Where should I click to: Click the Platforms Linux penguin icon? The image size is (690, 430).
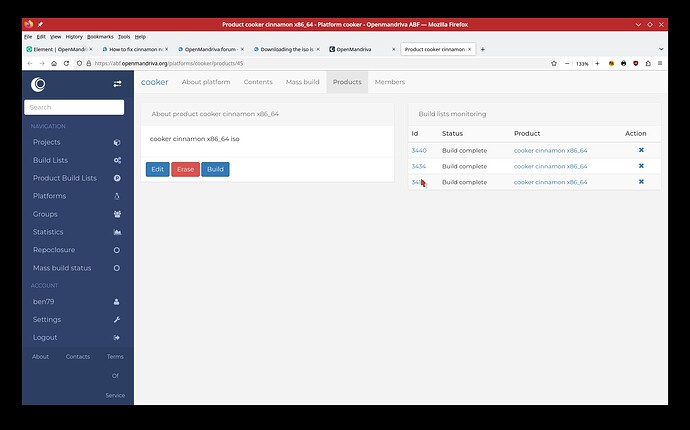click(x=117, y=196)
